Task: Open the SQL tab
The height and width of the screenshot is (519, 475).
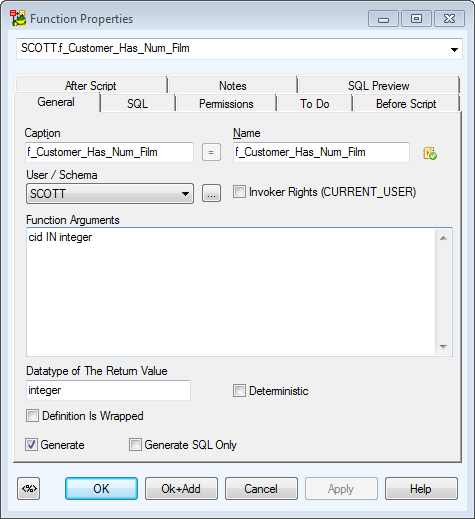Action: pos(137,104)
